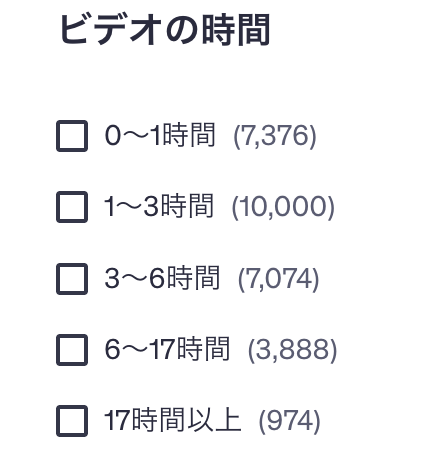This screenshot has width=438, height=464.
Task: Toggle the 17時間以上 checkbox
Action: (x=72, y=421)
